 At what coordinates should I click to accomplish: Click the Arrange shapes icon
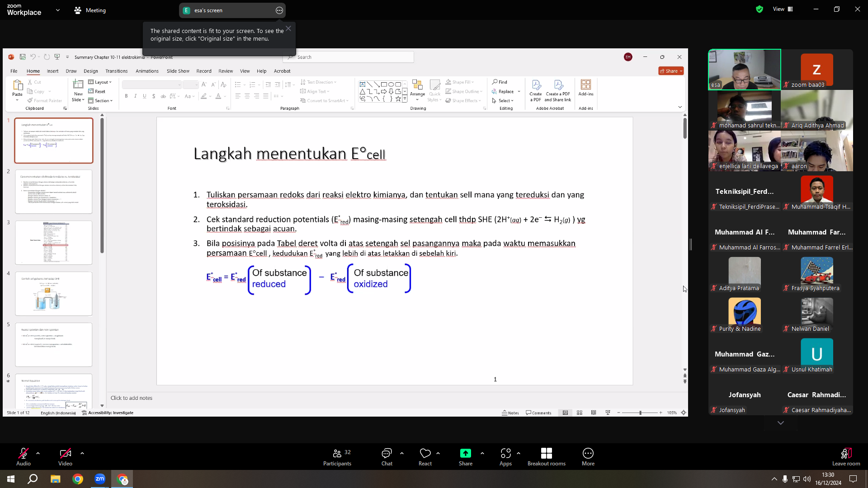(417, 84)
